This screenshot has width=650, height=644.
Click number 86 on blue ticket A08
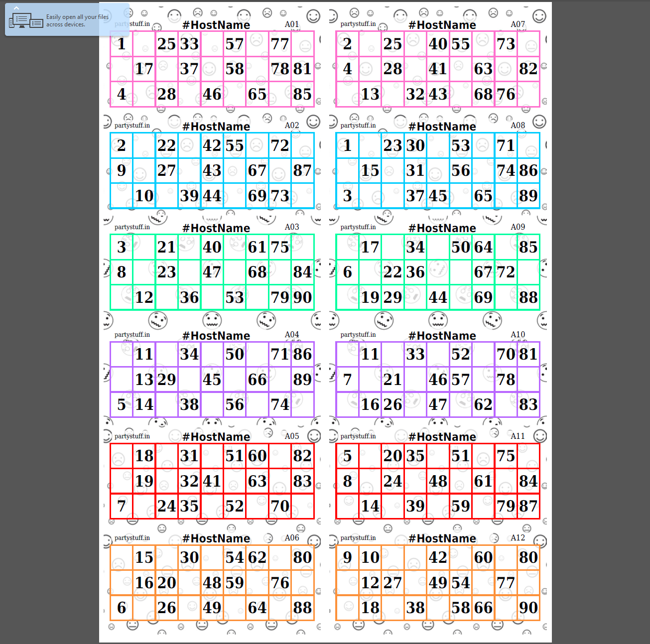[528, 171]
